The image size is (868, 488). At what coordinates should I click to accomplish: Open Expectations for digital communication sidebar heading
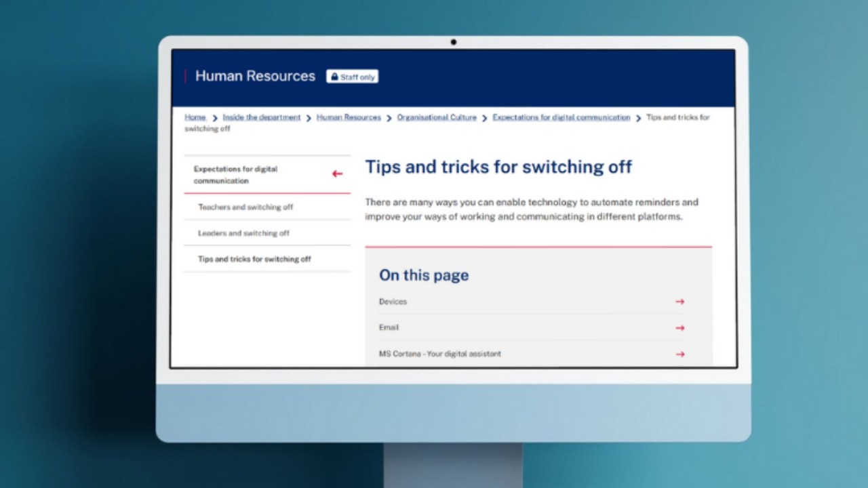(x=235, y=175)
